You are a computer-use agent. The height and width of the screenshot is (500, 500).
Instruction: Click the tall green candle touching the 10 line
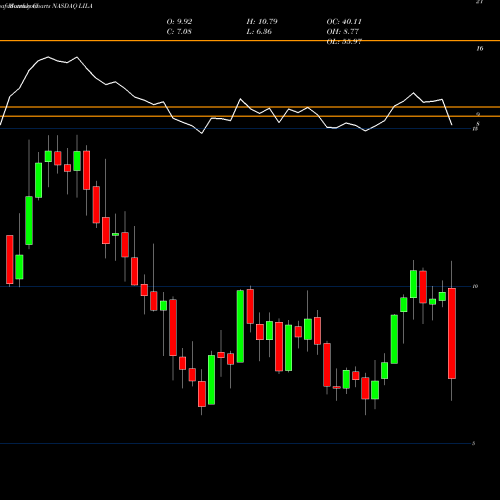[x=240, y=326]
